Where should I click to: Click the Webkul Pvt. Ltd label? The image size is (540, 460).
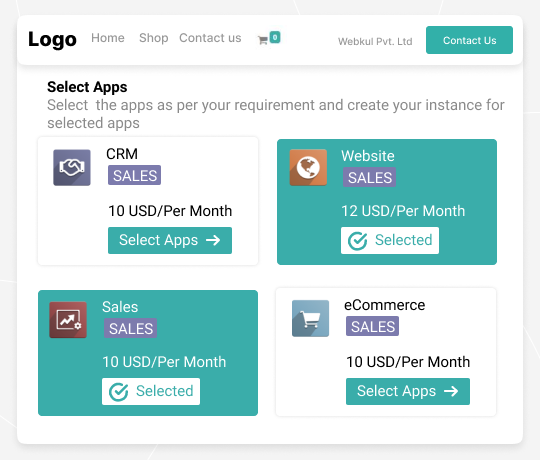(375, 42)
